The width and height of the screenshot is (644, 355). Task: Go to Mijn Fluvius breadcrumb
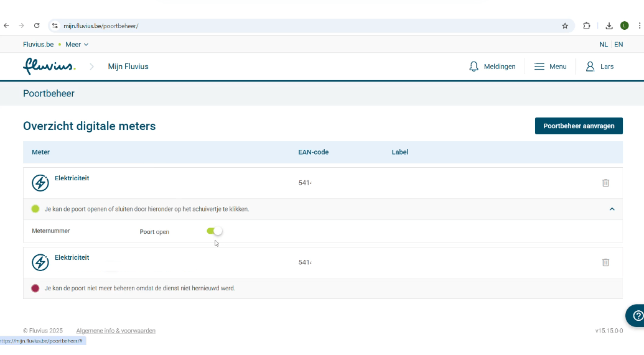[128, 67]
